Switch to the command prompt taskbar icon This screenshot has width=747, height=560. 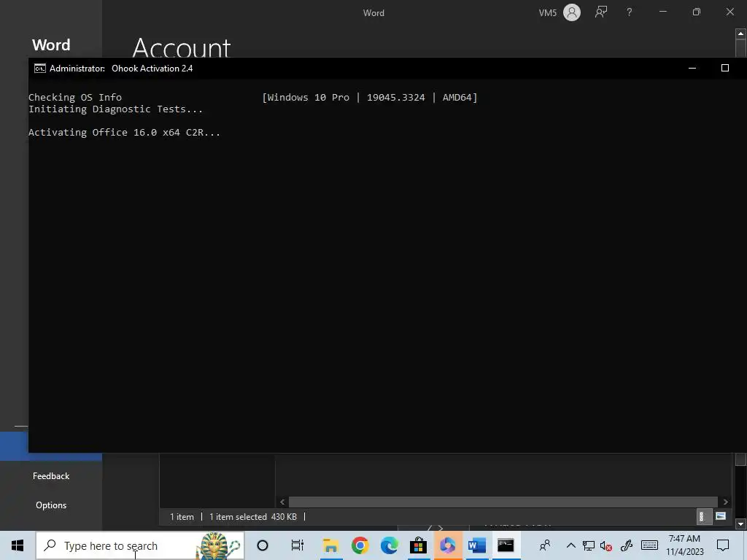pyautogui.click(x=506, y=545)
